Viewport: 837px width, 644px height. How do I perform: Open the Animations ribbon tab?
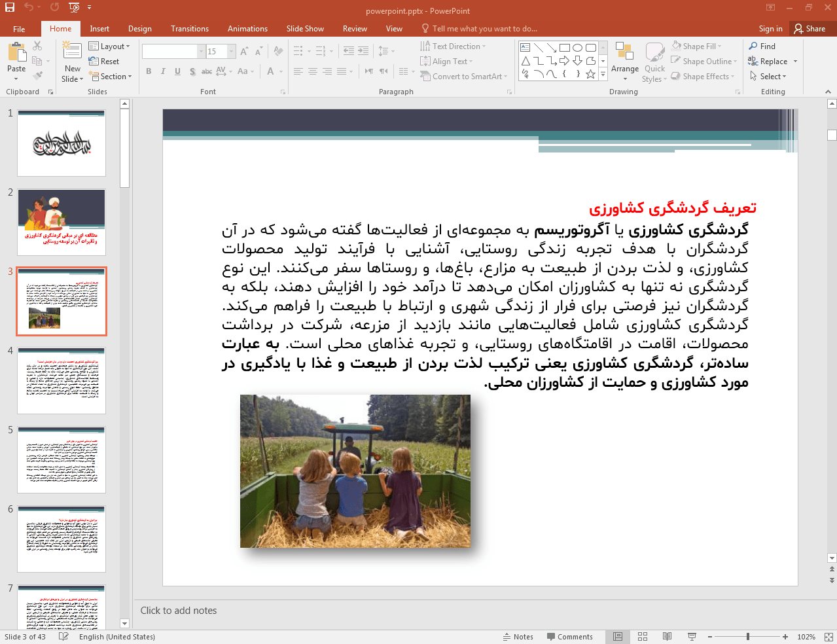click(x=247, y=29)
